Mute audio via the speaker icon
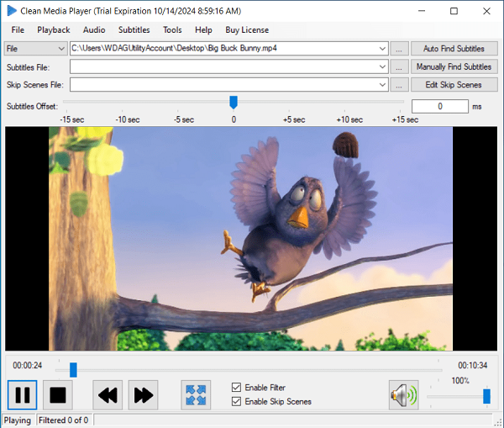Screen dimensions: 504x428 [404, 395]
